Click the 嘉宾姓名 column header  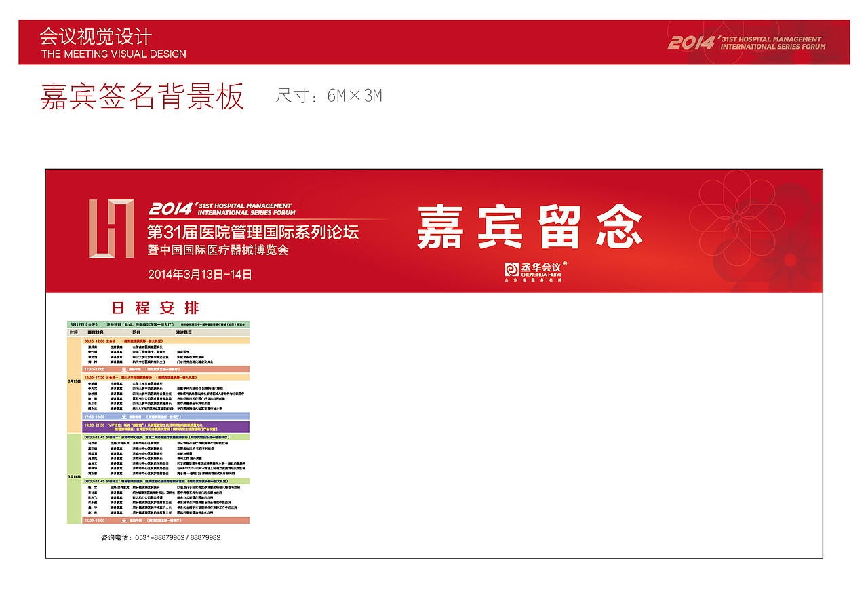click(96, 332)
